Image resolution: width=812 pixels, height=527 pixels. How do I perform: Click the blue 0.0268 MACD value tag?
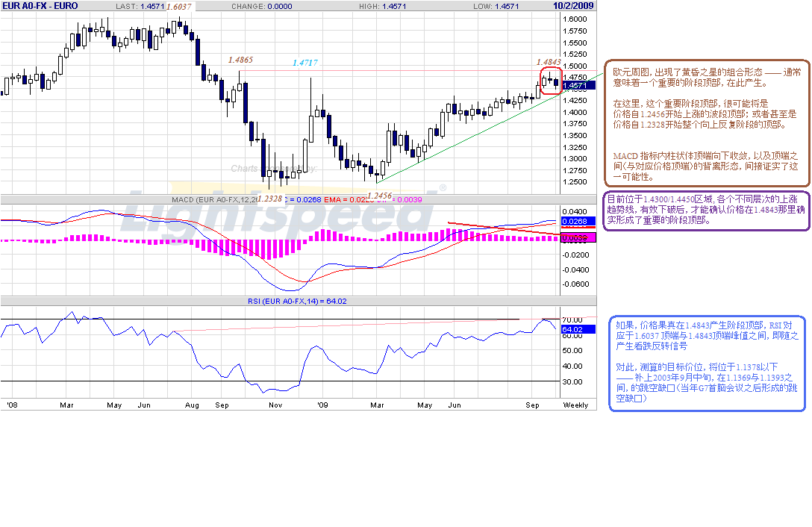[x=578, y=221]
